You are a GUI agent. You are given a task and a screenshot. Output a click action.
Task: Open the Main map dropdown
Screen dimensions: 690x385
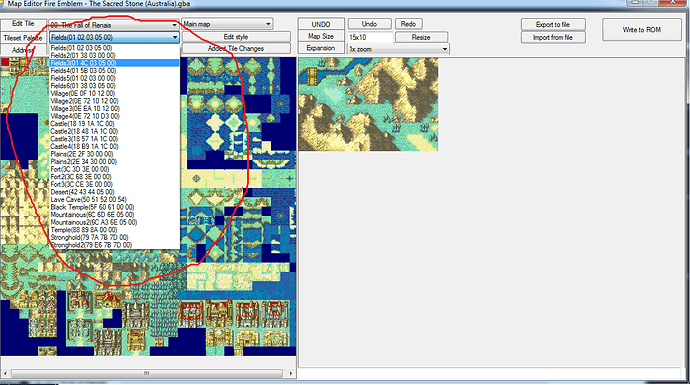pyautogui.click(x=227, y=24)
